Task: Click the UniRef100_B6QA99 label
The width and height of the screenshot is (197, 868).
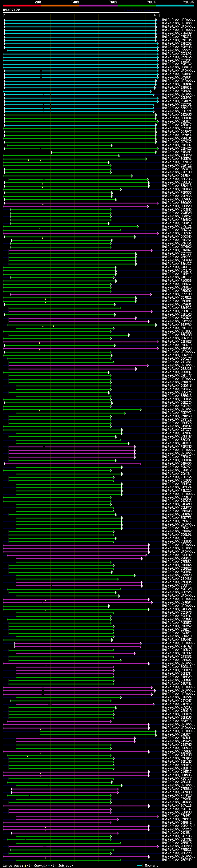Action: tap(177, 203)
